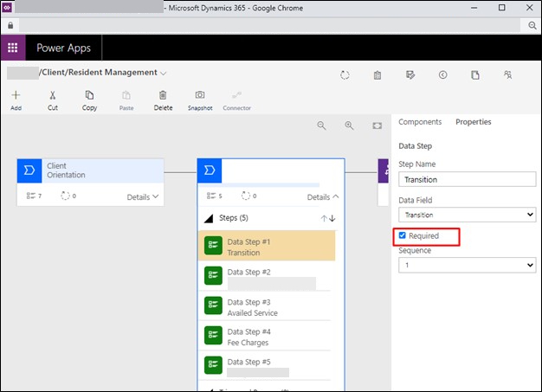The image size is (542, 392).
Task: Open the Power Apps app launcher waffle
Action: pos(13,48)
